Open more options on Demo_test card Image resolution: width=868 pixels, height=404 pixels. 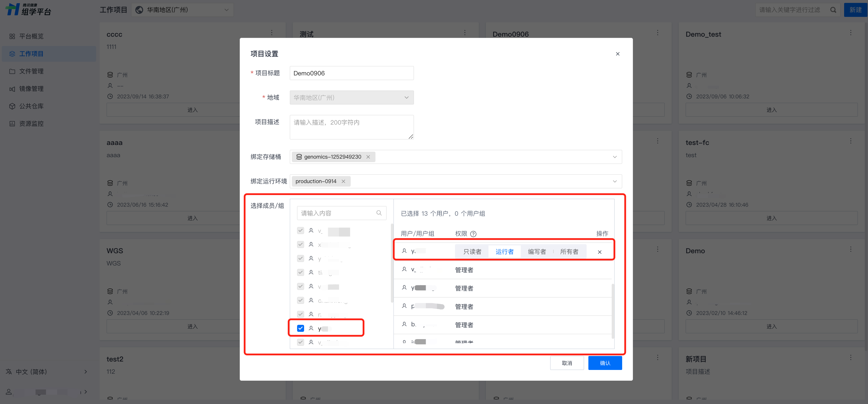pos(851,33)
